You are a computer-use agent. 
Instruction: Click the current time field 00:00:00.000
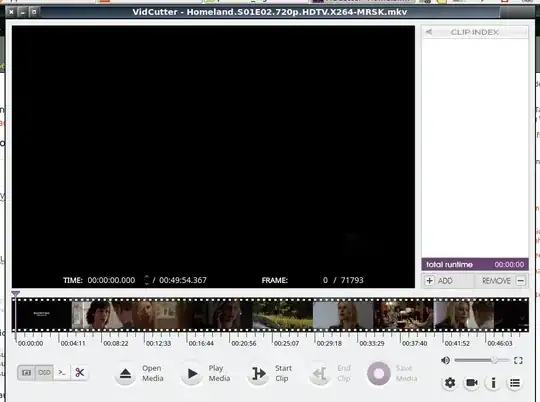(111, 280)
